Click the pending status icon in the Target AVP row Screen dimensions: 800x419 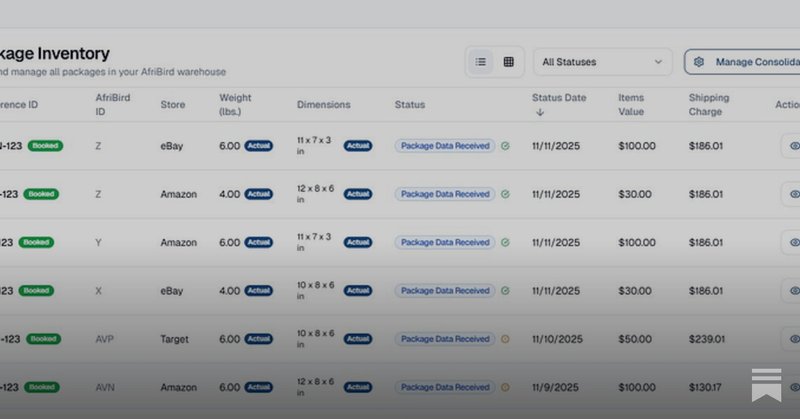pos(505,339)
